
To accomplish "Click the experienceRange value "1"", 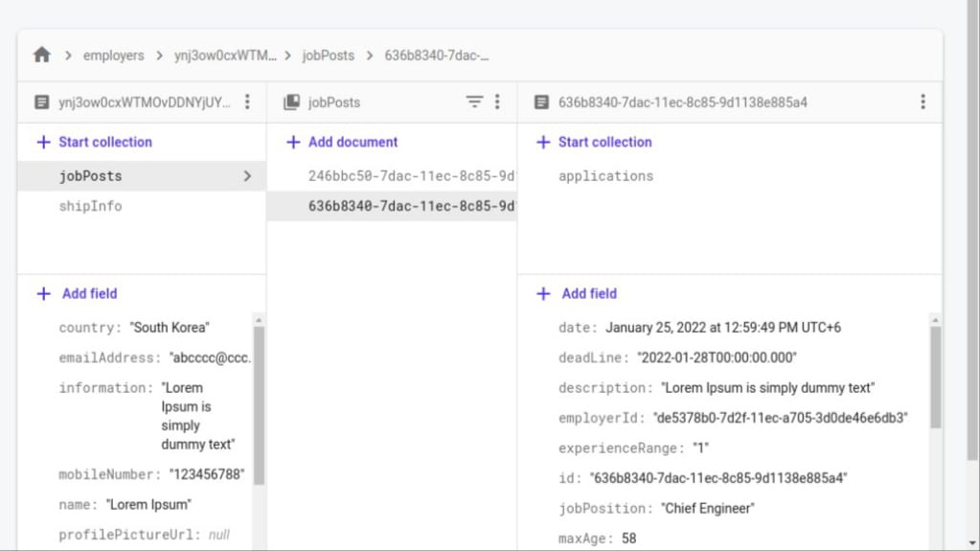I will coord(700,448).
